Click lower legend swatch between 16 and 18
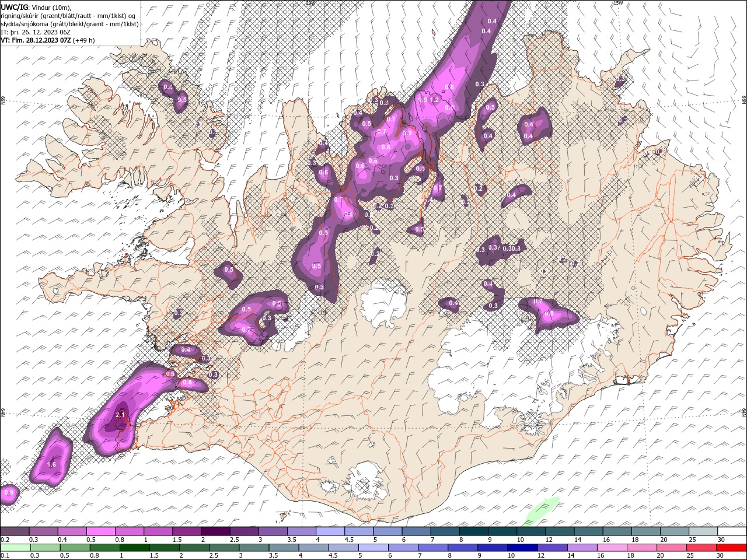 click(613, 548)
